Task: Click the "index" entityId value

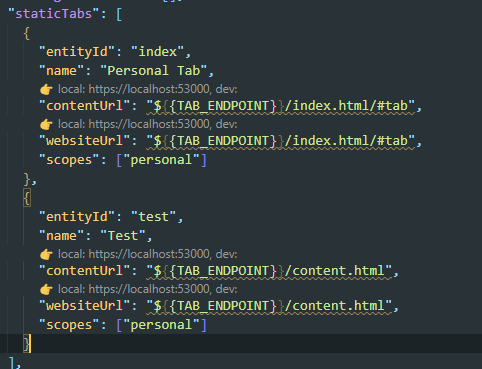Action: tap(157, 52)
